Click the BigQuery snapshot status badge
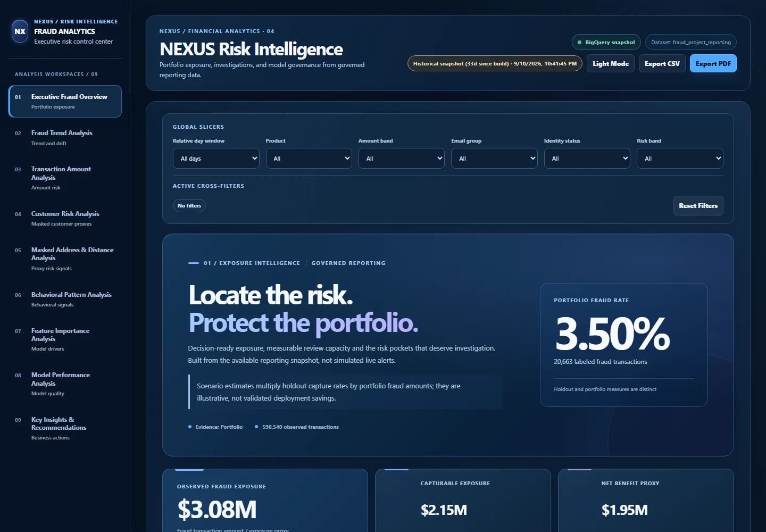 pos(606,42)
